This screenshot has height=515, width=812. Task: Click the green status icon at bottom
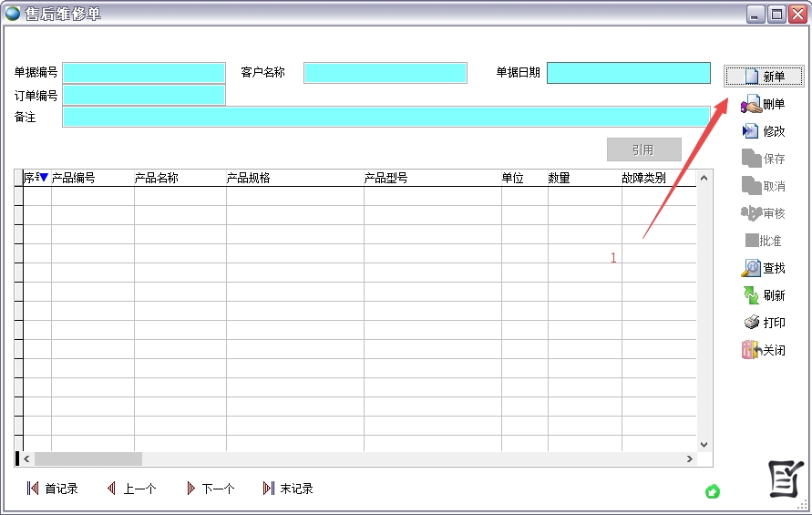(x=713, y=492)
